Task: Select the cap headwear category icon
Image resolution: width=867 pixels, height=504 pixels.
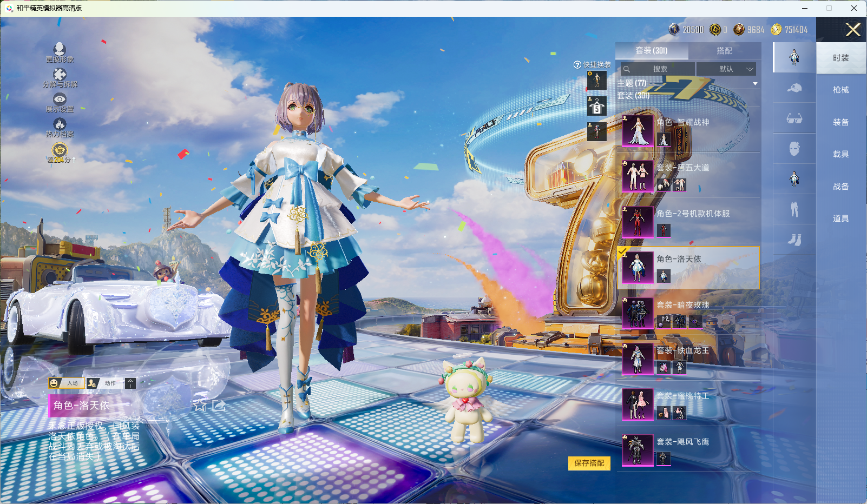Action: point(794,88)
